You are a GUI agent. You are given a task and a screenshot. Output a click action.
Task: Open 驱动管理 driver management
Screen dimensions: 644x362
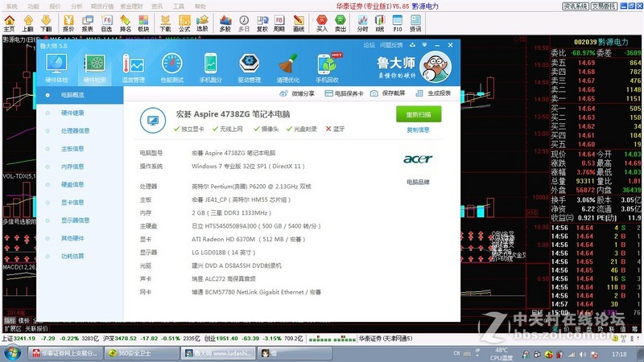[250, 68]
